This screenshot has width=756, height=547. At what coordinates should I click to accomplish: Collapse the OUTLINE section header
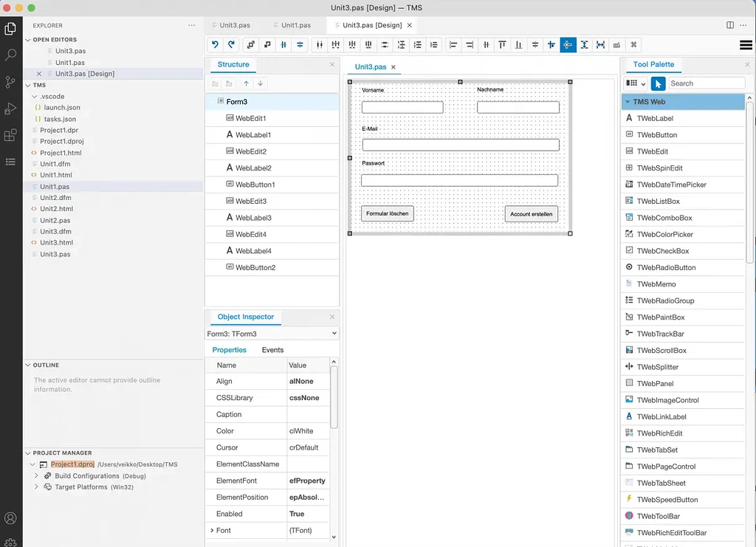tap(28, 365)
